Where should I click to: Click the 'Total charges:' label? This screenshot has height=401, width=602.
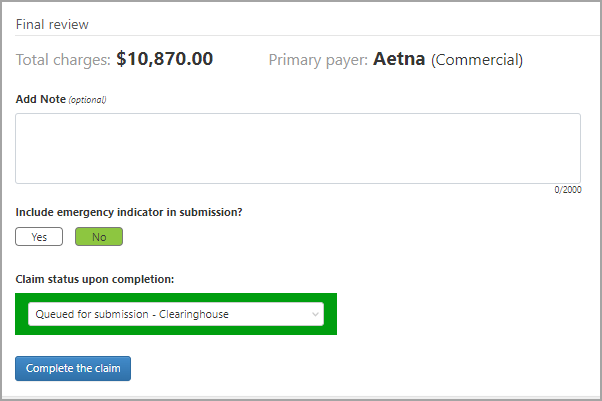coord(63,60)
